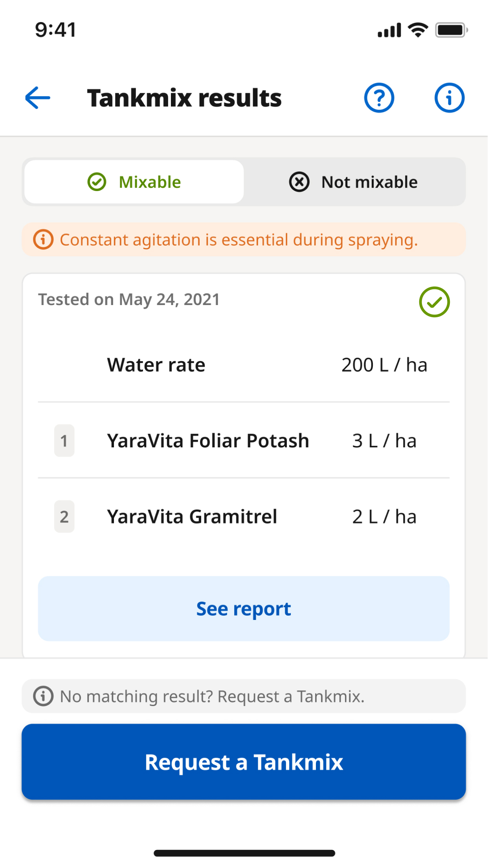Switch to the Mixable tab

134,182
